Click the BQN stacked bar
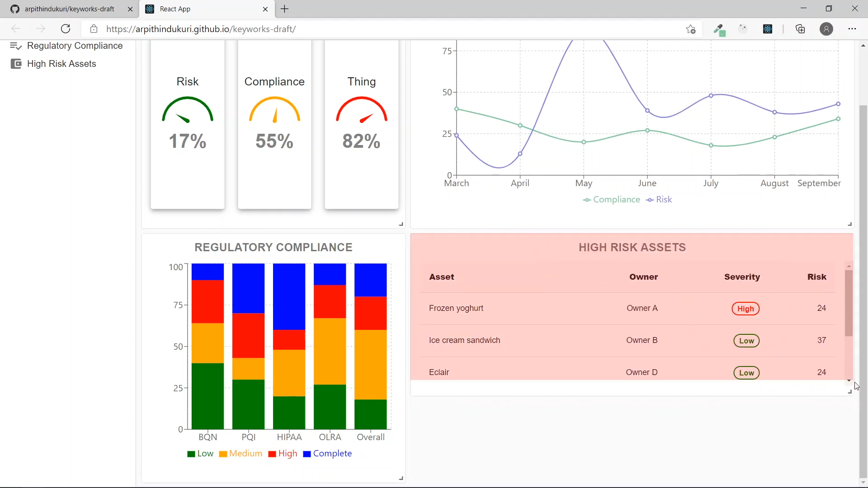The image size is (868, 488). (208, 346)
